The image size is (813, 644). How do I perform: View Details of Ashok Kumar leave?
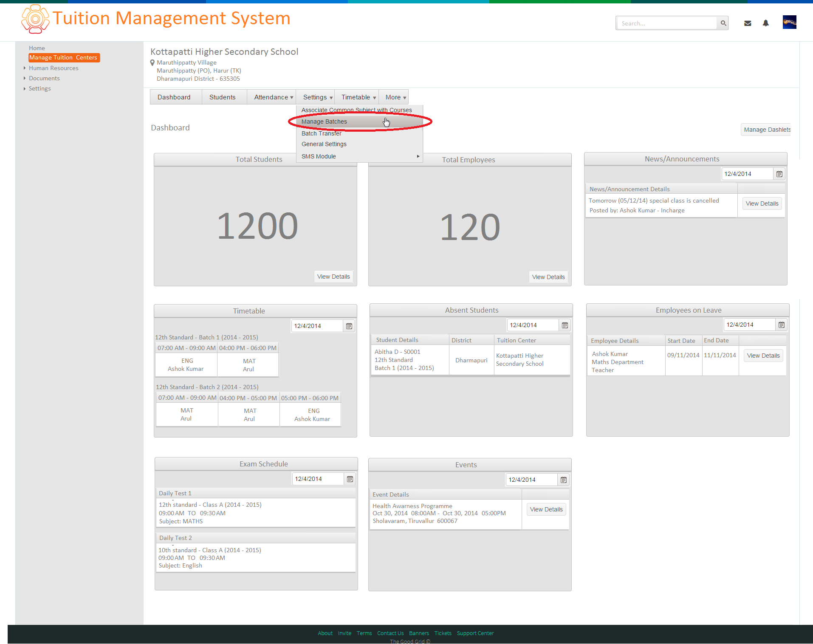click(x=763, y=356)
